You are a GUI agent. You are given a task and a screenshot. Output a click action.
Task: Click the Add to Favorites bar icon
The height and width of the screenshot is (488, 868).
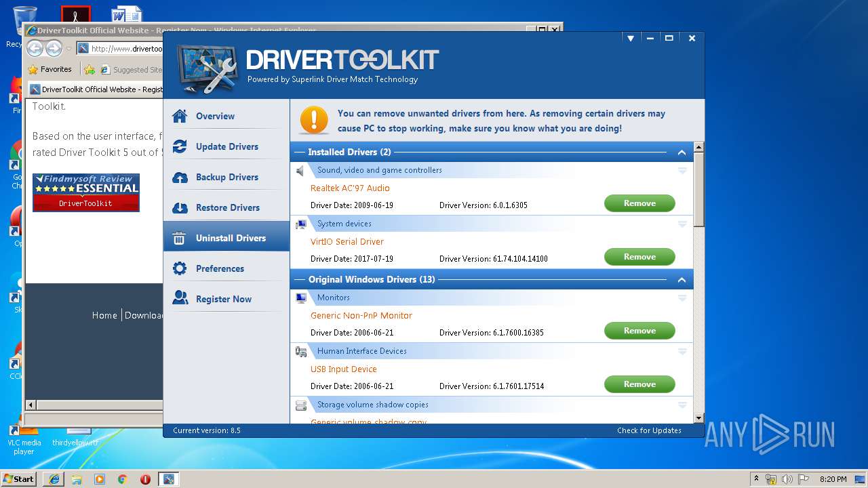coord(90,69)
